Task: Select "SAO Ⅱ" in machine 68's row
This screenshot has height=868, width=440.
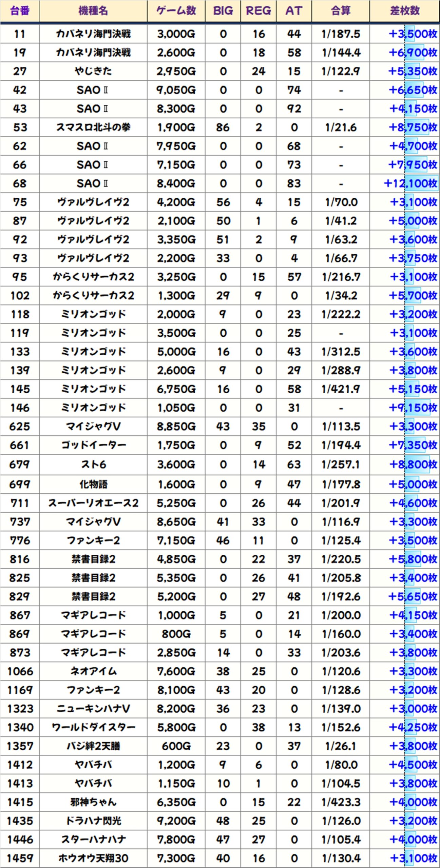Action: 93,183
